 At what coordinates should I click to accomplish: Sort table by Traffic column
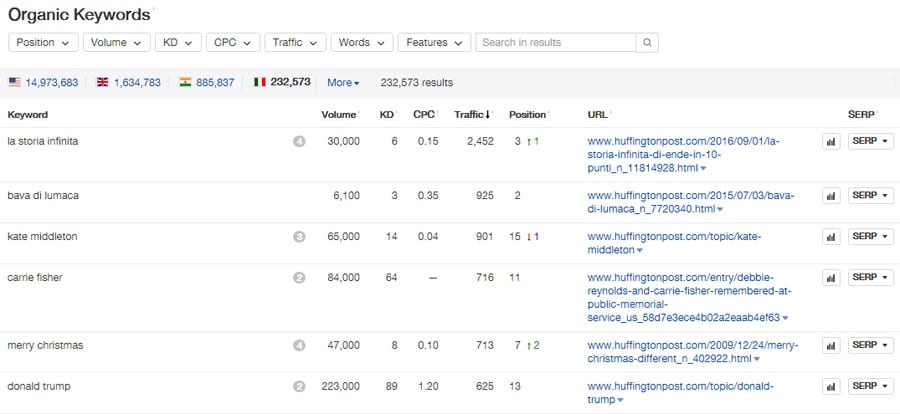(x=472, y=115)
